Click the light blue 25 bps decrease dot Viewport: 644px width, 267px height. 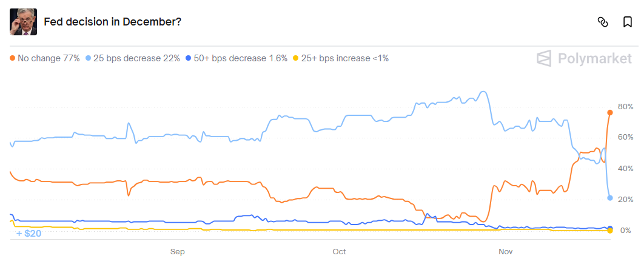[89, 58]
